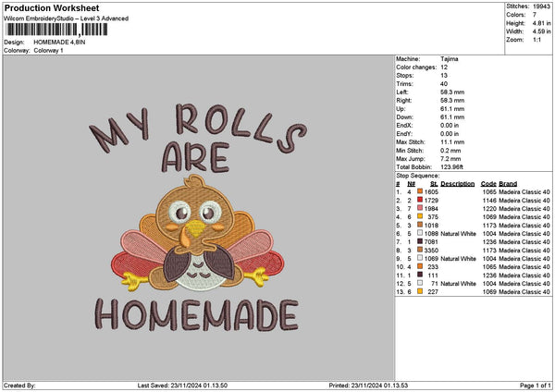Viewport: 555px width, 392px height.
Task: Click the N# column header
Action: (411, 184)
